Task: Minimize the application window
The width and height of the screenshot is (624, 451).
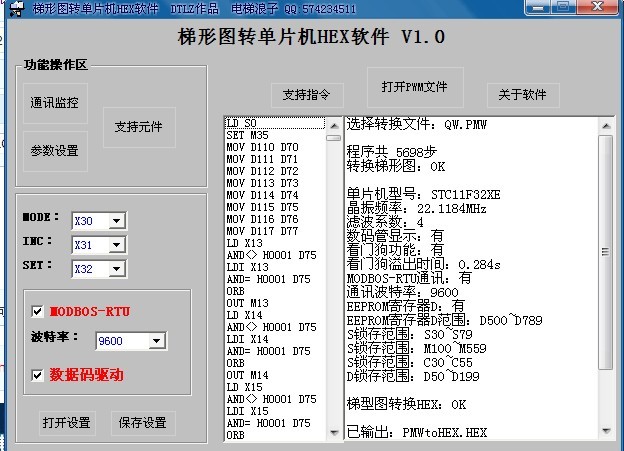Action: click(533, 8)
